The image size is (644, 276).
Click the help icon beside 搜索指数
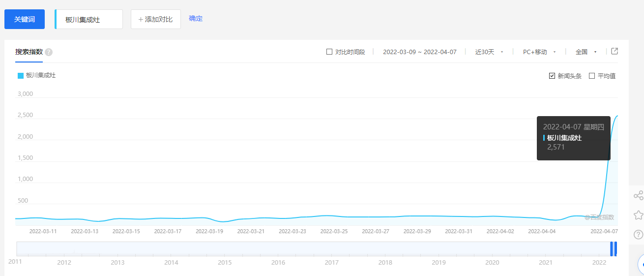click(49, 52)
